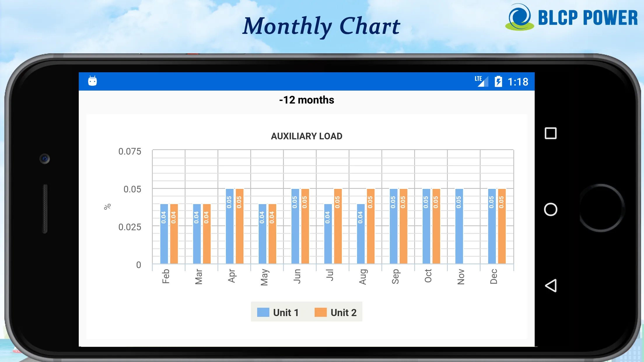
Task: Select the Aug Unit 1 blue bar
Action: tap(361, 234)
